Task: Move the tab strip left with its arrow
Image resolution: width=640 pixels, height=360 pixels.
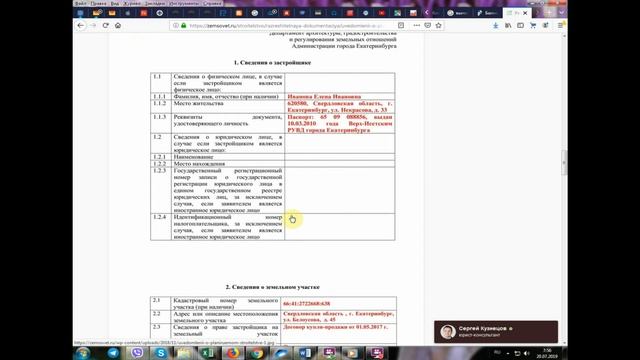Action: tap(427, 13)
